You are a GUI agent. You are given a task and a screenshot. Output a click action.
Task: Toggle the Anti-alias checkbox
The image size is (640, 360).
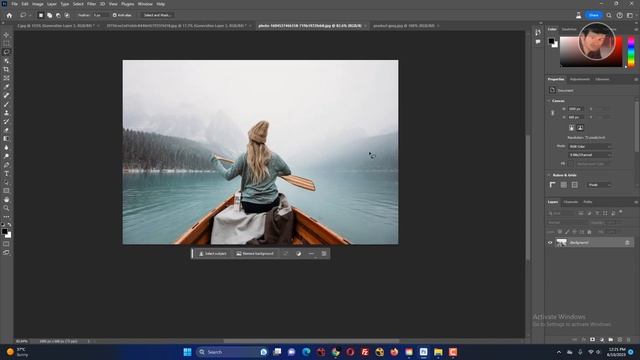coord(115,15)
